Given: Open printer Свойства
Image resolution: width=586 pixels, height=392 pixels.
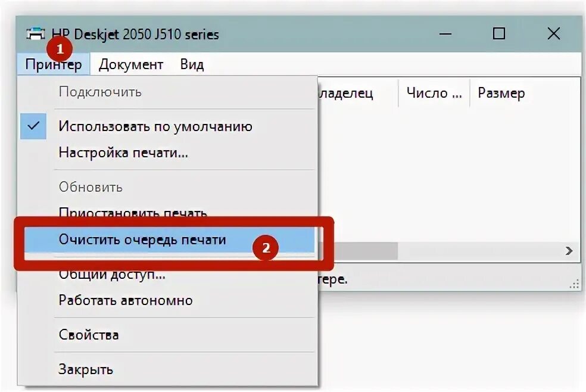Looking at the screenshot, I should (167, 335).
